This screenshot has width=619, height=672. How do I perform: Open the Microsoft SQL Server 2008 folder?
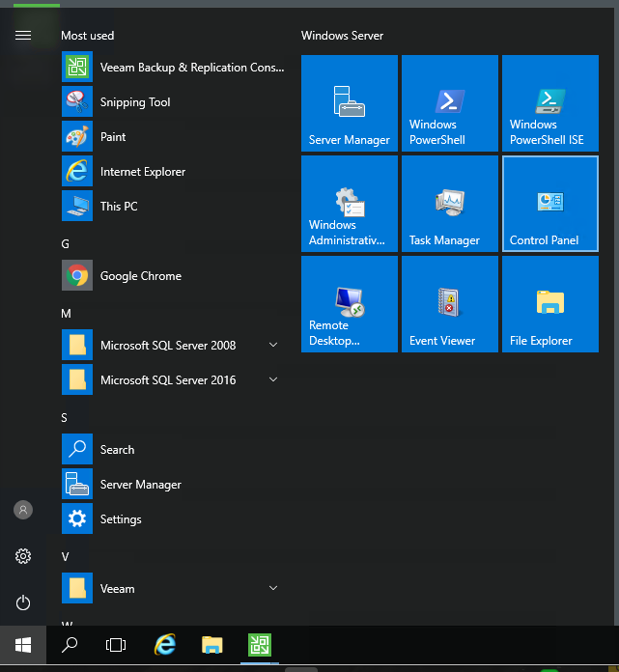173,345
